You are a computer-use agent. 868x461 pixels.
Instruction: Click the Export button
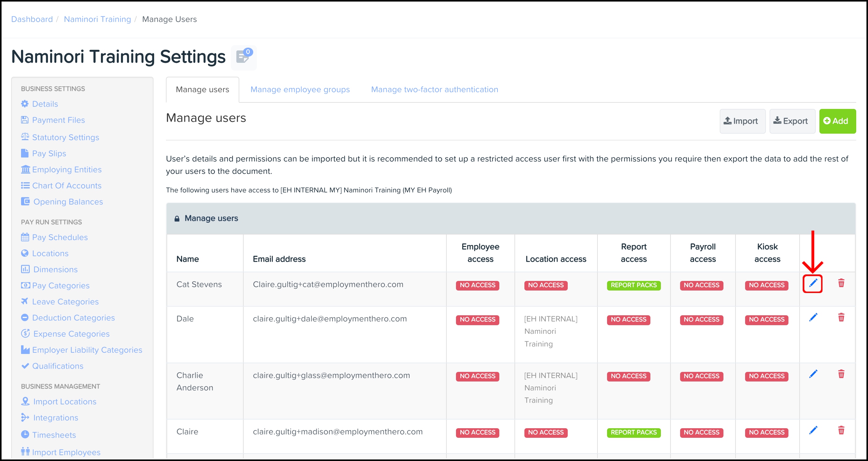[x=792, y=121]
